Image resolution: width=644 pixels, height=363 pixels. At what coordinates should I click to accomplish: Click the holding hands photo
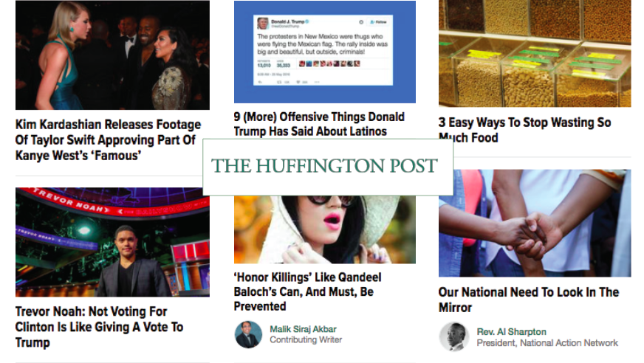pos(535,223)
